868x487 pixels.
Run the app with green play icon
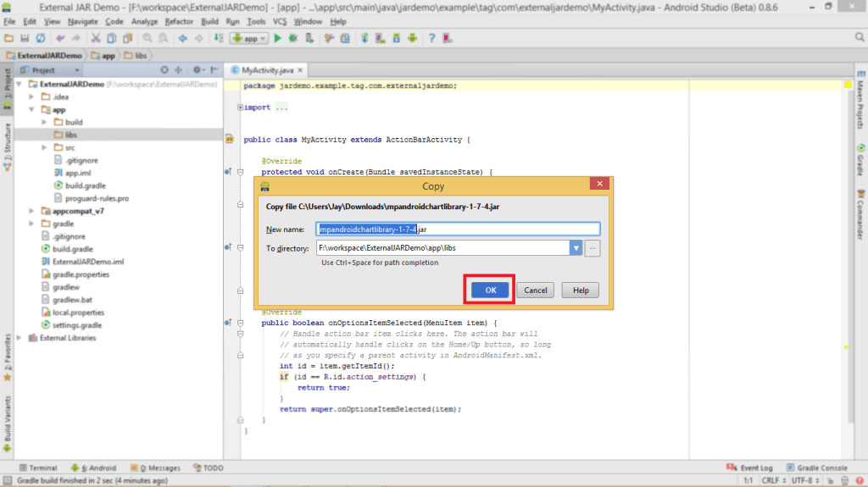click(x=277, y=38)
